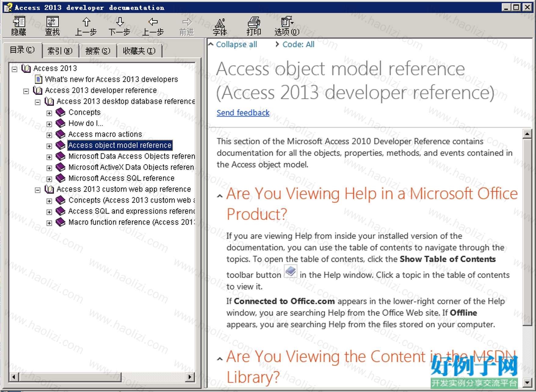The width and height of the screenshot is (536, 392).
Task: Select Microsoft Access SQL reference tree entry
Action: (x=121, y=178)
